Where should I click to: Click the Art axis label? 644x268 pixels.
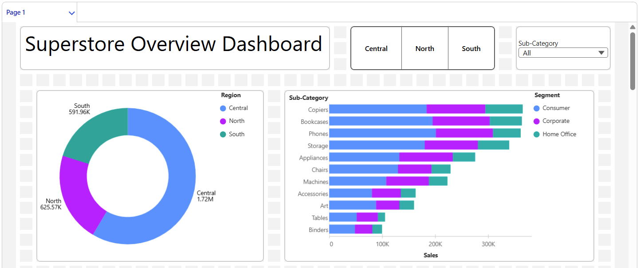[324, 205]
